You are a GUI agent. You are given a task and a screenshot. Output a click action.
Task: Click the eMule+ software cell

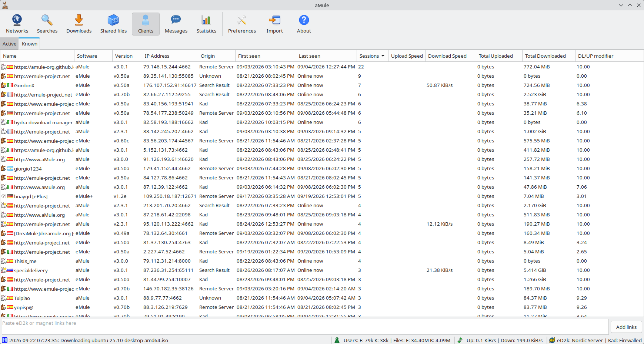84,196
